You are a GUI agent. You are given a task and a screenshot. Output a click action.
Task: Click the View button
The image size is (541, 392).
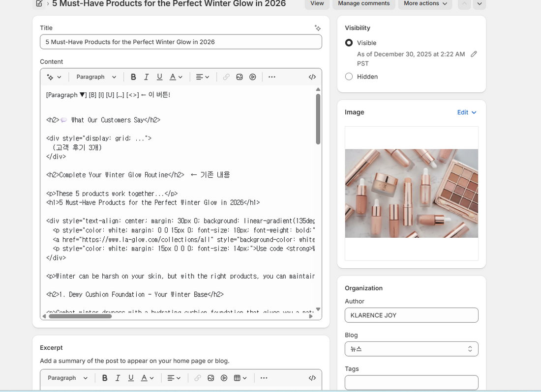coord(317,3)
